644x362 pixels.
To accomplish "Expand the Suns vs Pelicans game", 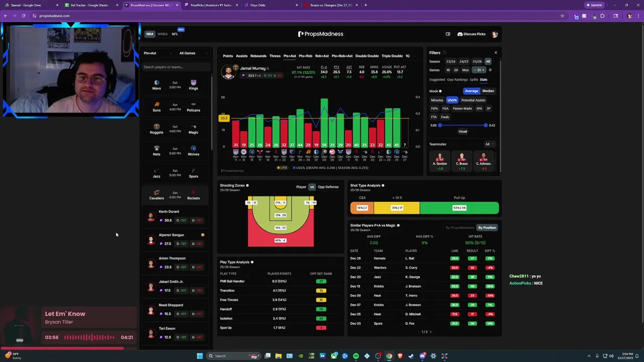I will pos(175,107).
